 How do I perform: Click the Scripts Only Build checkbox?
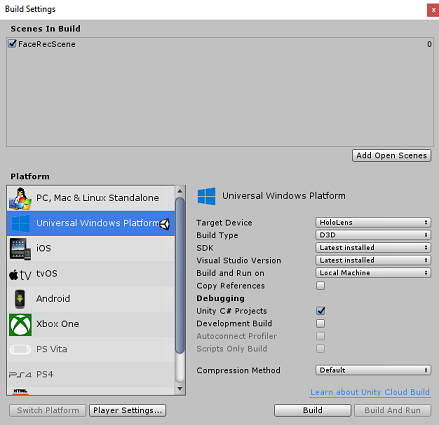(x=320, y=349)
